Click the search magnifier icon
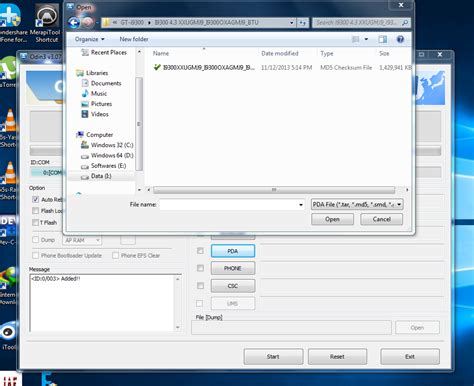Image resolution: width=474 pixels, height=386 pixels. [x=405, y=23]
